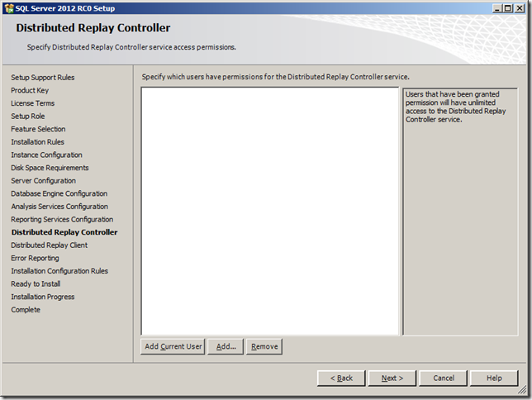Select Setup Role step
This screenshot has height=400, width=532.
(x=28, y=117)
